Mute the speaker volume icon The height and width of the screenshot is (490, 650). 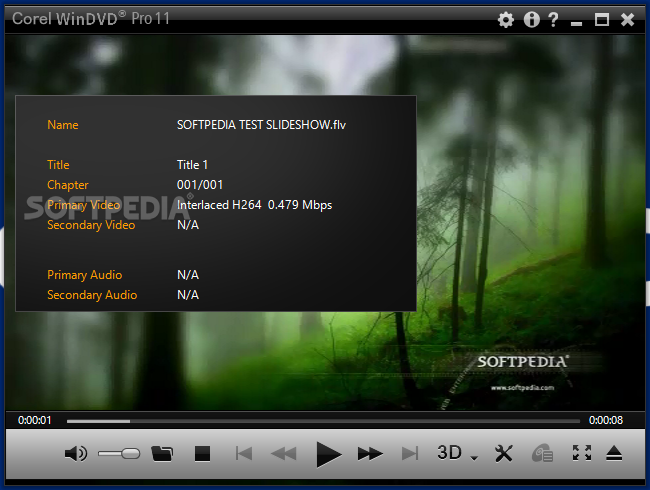[76, 454]
